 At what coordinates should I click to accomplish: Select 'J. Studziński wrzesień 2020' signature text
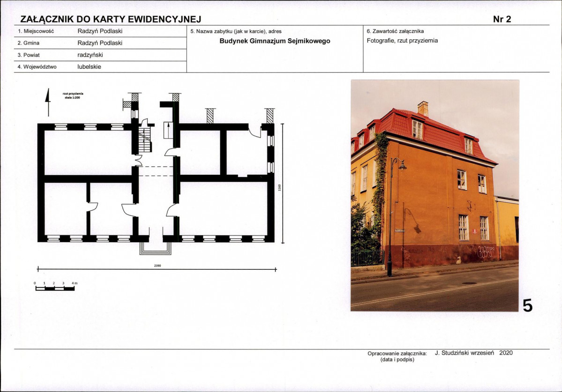coord(474,353)
